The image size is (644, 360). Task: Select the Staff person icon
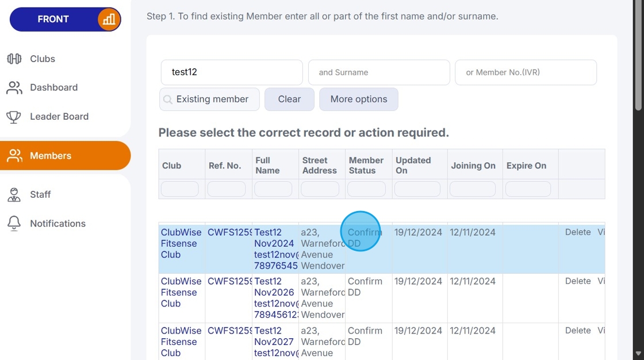[x=14, y=194]
